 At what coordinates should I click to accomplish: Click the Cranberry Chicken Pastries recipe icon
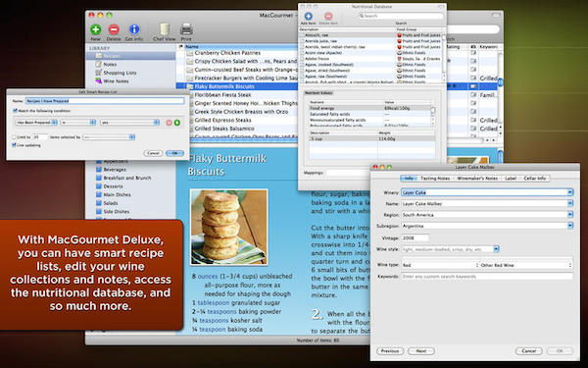click(x=190, y=53)
